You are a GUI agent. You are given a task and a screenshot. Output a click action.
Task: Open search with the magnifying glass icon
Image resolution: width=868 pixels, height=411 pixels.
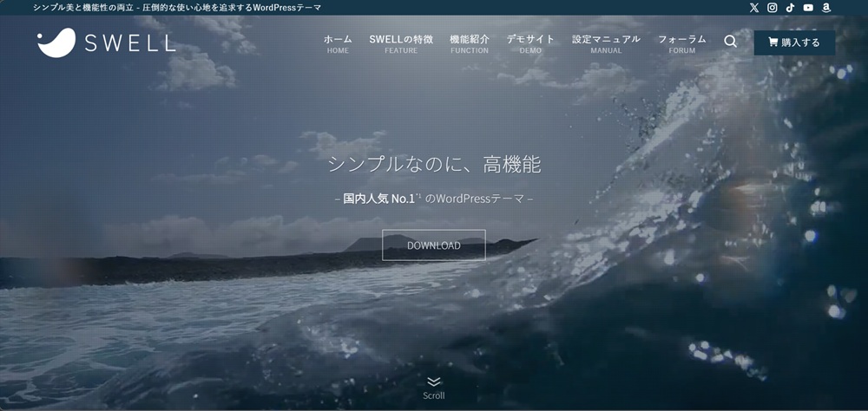click(x=730, y=42)
